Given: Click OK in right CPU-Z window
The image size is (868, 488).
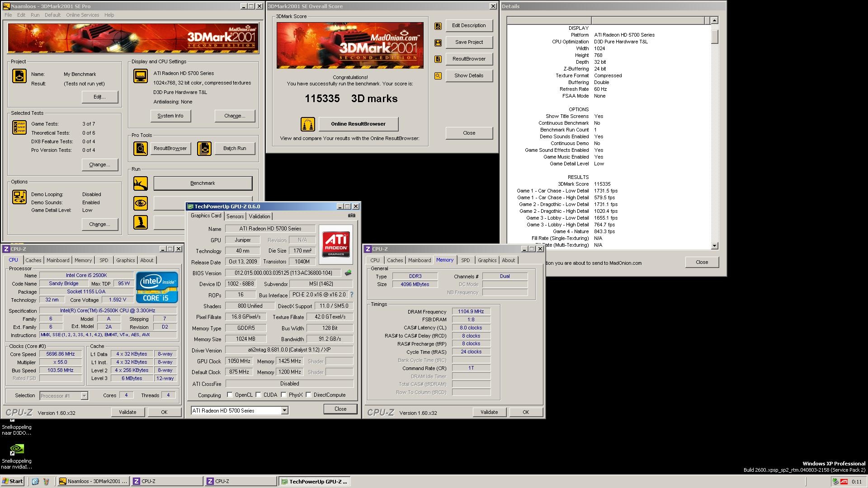Looking at the screenshot, I should pyautogui.click(x=526, y=412).
